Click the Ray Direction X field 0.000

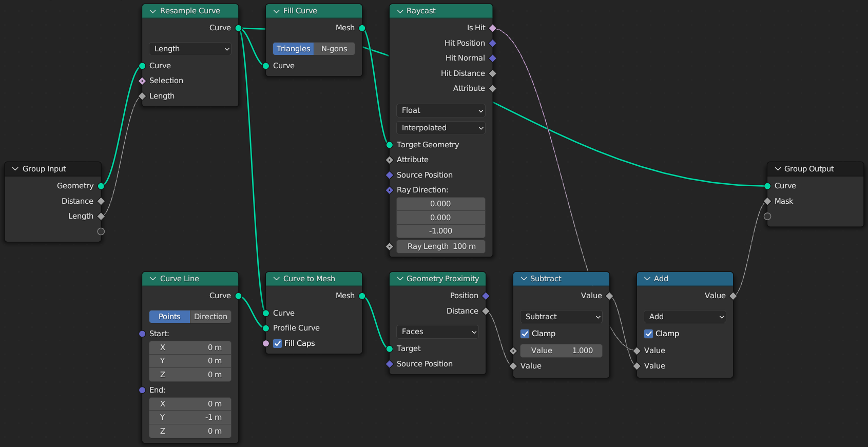(x=440, y=204)
